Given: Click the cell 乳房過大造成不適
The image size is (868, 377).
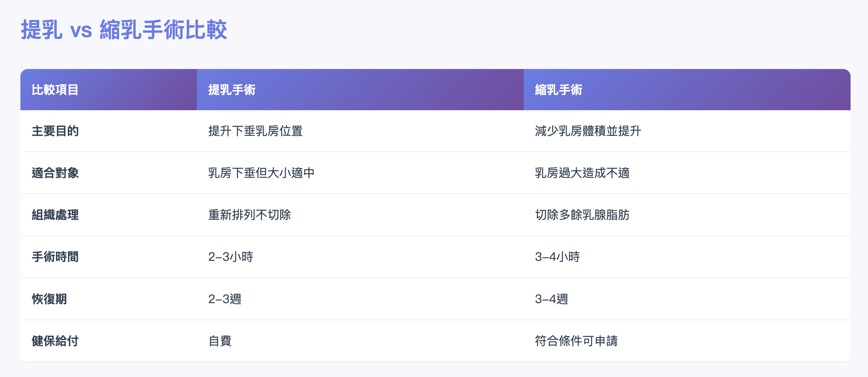Looking at the screenshot, I should [582, 173].
